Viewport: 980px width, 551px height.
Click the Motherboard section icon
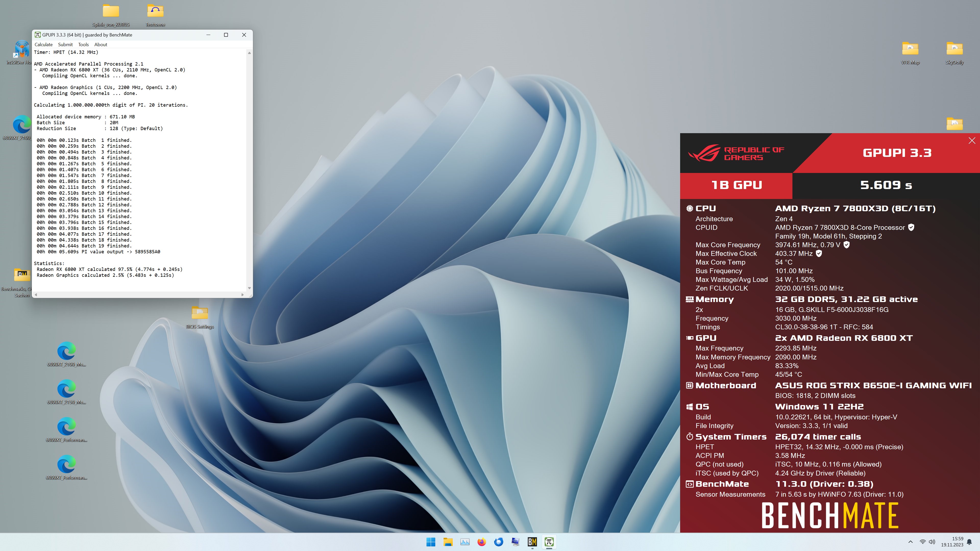click(689, 385)
